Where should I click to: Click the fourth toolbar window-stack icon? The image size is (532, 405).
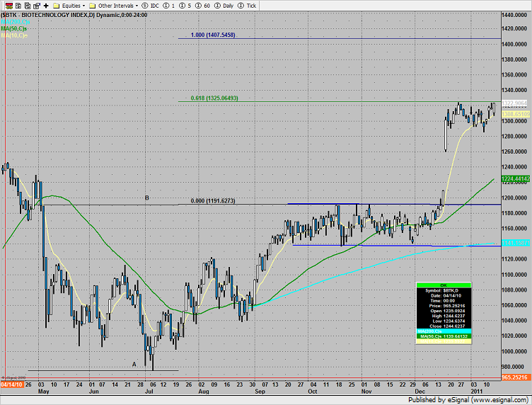click(37, 6)
